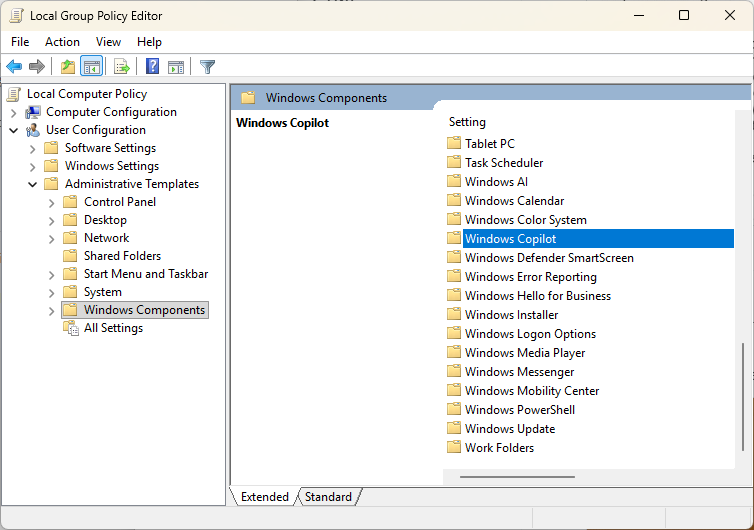Image resolution: width=754 pixels, height=530 pixels.
Task: Switch to the Standard tab
Action: click(328, 497)
